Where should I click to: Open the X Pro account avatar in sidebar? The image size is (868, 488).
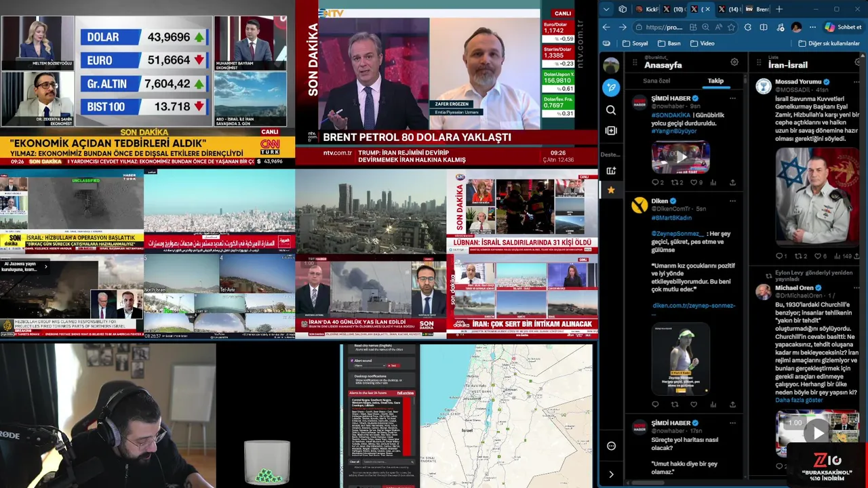pos(611,66)
